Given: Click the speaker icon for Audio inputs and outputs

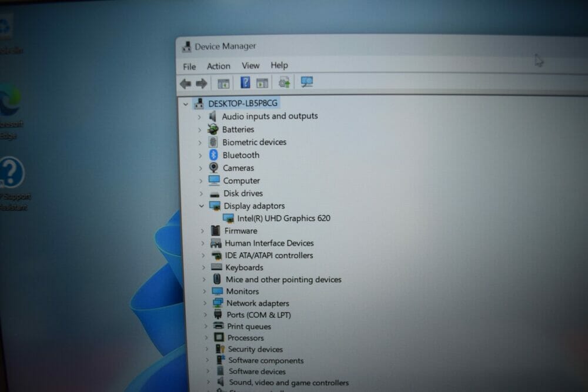Looking at the screenshot, I should tap(213, 116).
